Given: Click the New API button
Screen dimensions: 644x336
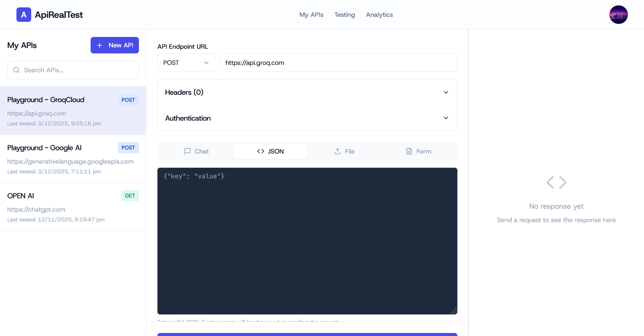Looking at the screenshot, I should 114,45.
